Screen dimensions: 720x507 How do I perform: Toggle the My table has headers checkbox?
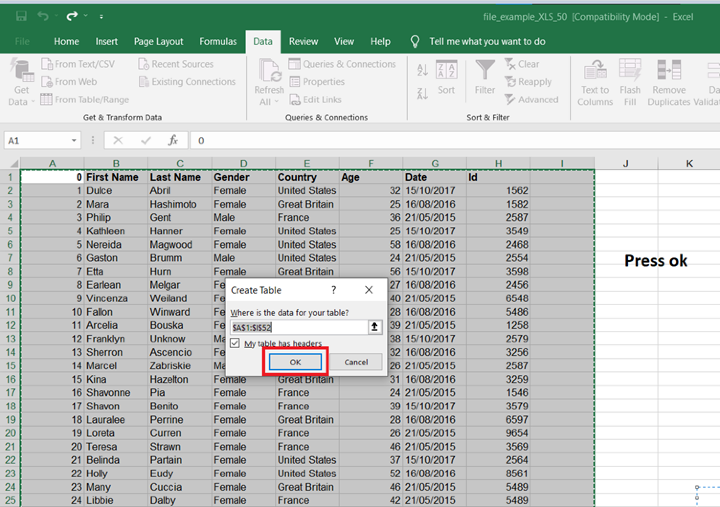(x=235, y=343)
